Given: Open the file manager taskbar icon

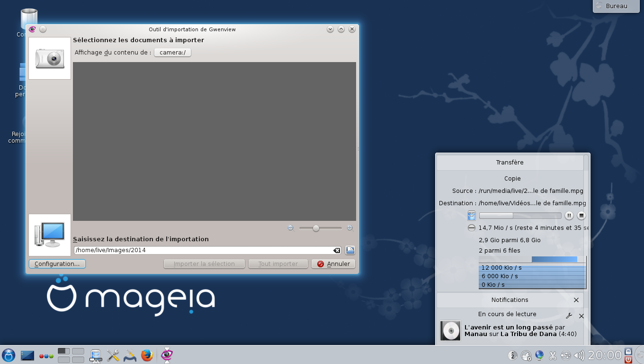Looking at the screenshot, I should [96, 355].
